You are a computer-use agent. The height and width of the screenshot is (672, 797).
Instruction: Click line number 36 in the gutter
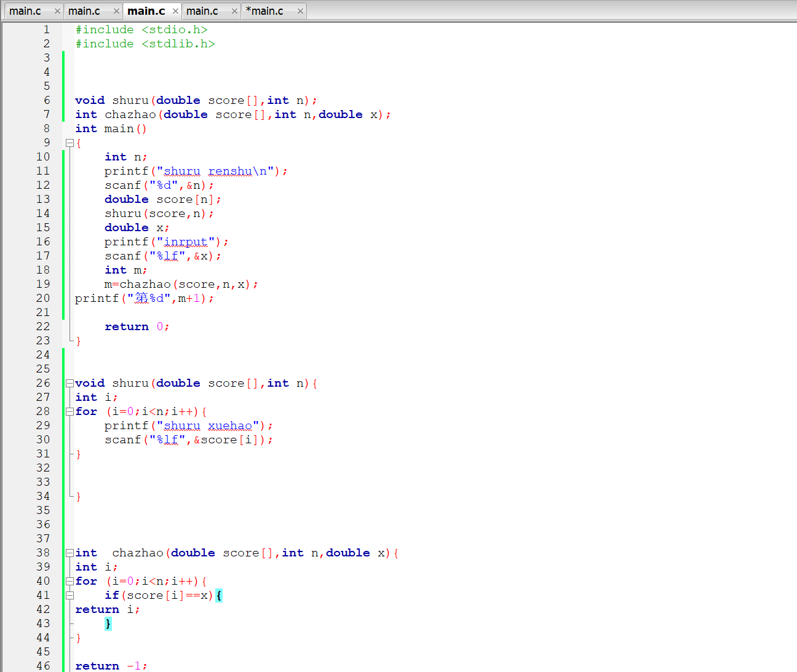[43, 524]
